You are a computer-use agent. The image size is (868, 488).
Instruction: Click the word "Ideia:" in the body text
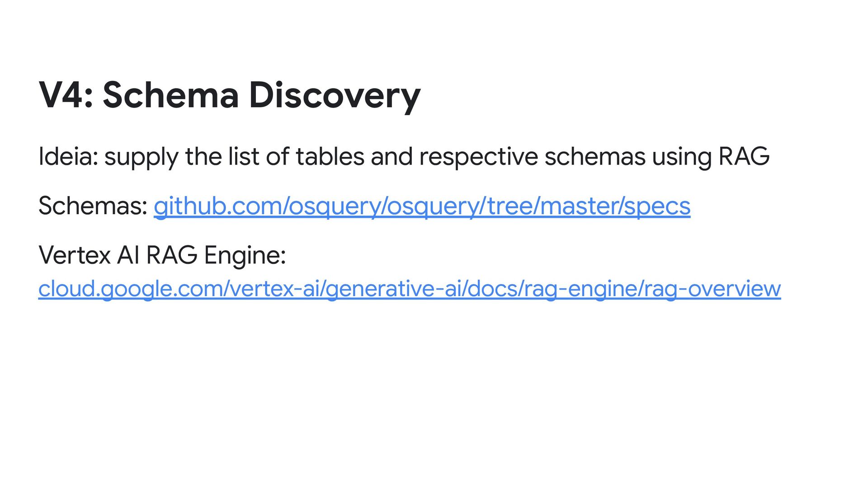pos(68,157)
